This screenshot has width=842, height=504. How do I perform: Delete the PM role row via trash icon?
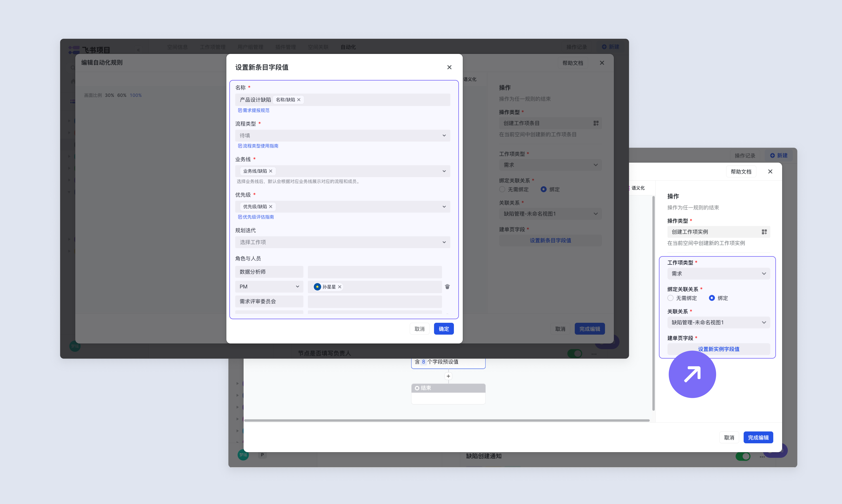click(447, 287)
